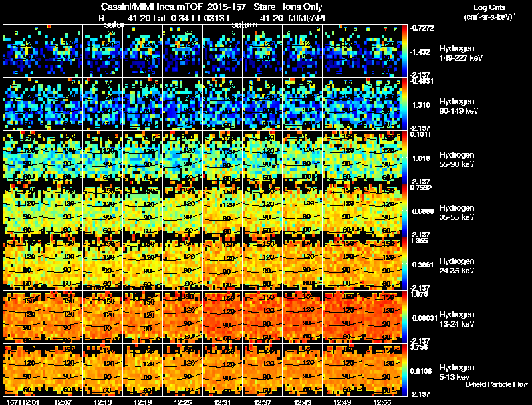
Task: Select the 35-55 keV panel at 12:07
Action: 63,211
